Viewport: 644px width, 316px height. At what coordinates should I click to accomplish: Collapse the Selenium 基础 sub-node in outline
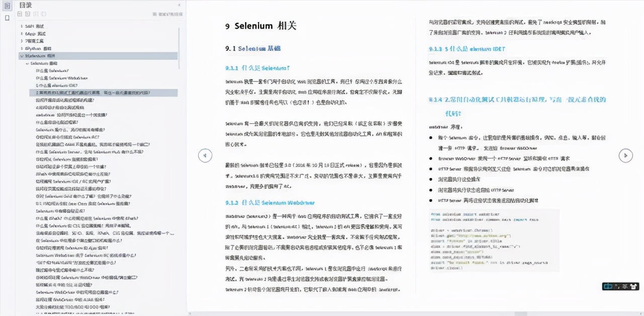(x=27, y=63)
